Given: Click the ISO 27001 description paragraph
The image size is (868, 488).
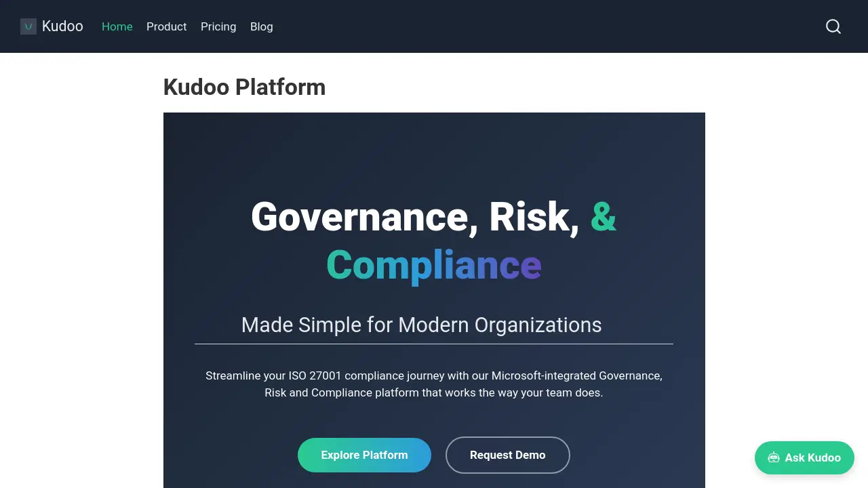Looking at the screenshot, I should pyautogui.click(x=434, y=384).
